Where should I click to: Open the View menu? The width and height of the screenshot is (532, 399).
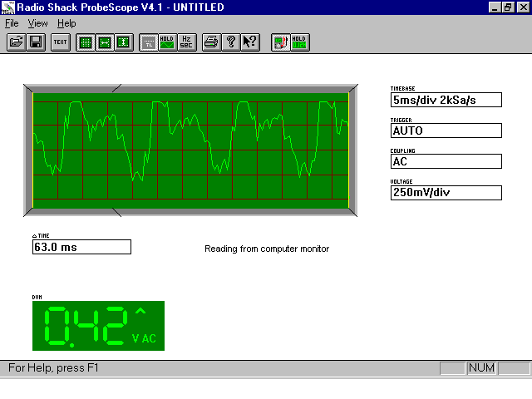(x=37, y=23)
